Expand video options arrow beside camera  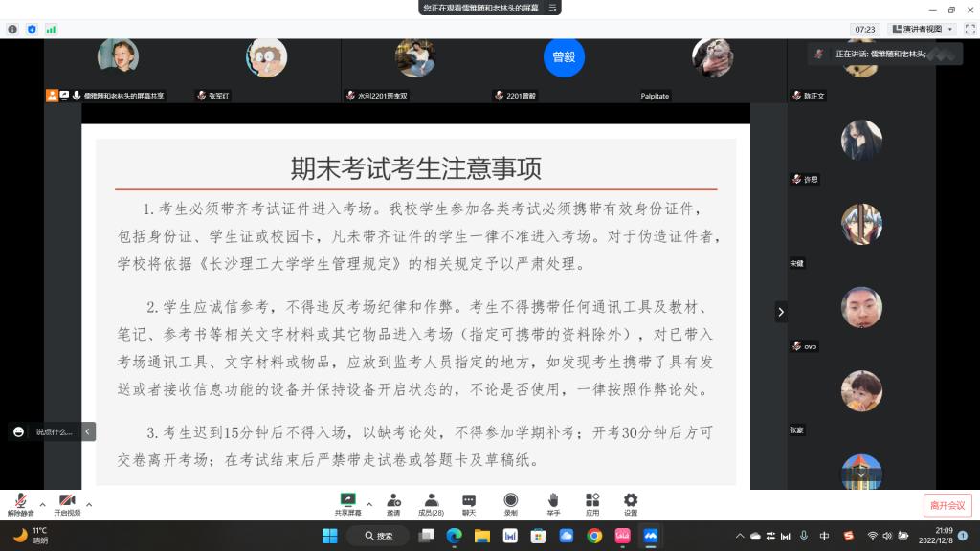(89, 505)
